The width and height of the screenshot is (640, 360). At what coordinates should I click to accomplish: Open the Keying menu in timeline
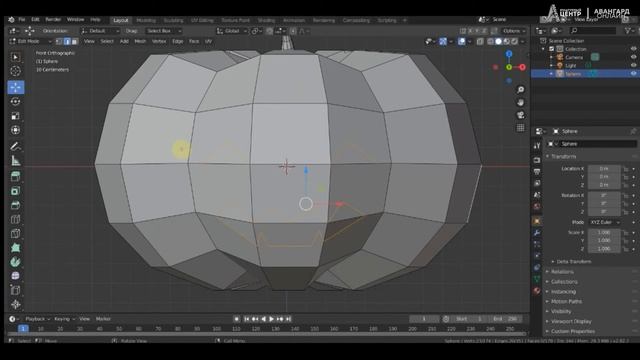(x=64, y=319)
